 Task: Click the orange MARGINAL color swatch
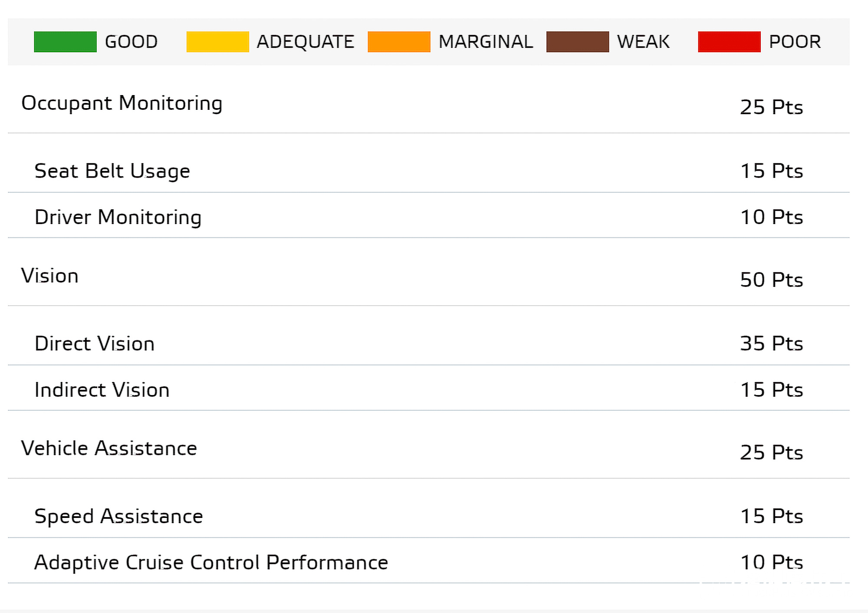[399, 42]
